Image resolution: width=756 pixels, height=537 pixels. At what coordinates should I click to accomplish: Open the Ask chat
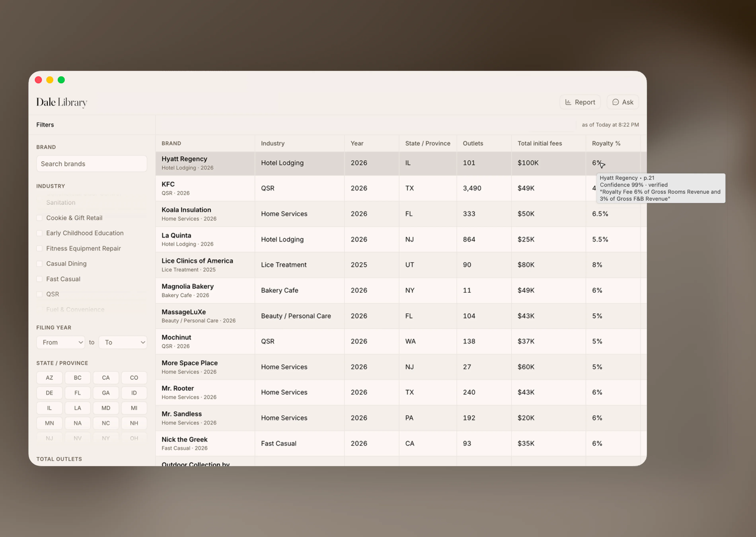click(x=622, y=102)
